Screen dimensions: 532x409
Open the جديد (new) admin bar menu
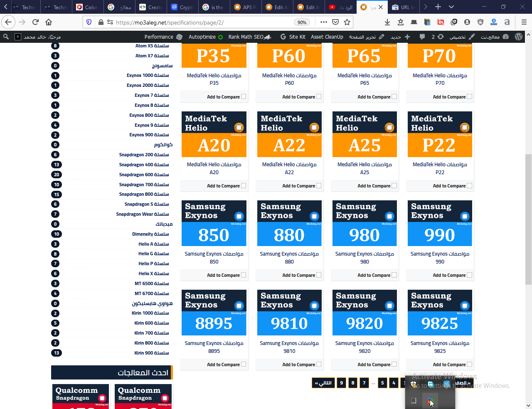click(400, 37)
